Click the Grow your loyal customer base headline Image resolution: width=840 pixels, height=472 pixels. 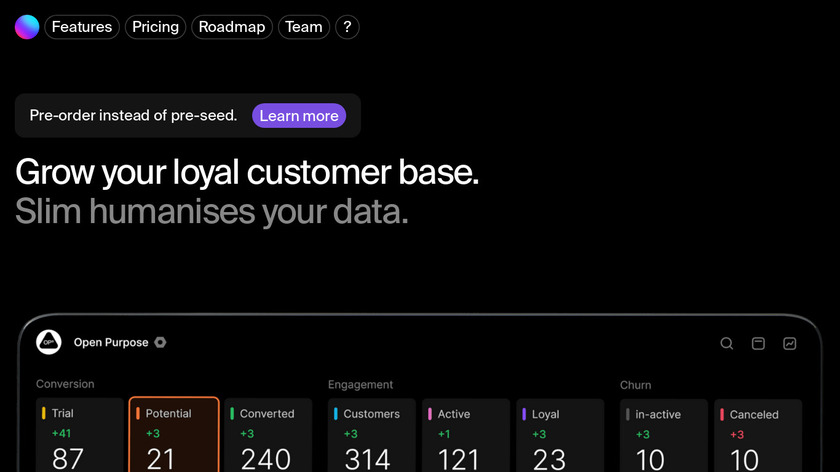247,173
